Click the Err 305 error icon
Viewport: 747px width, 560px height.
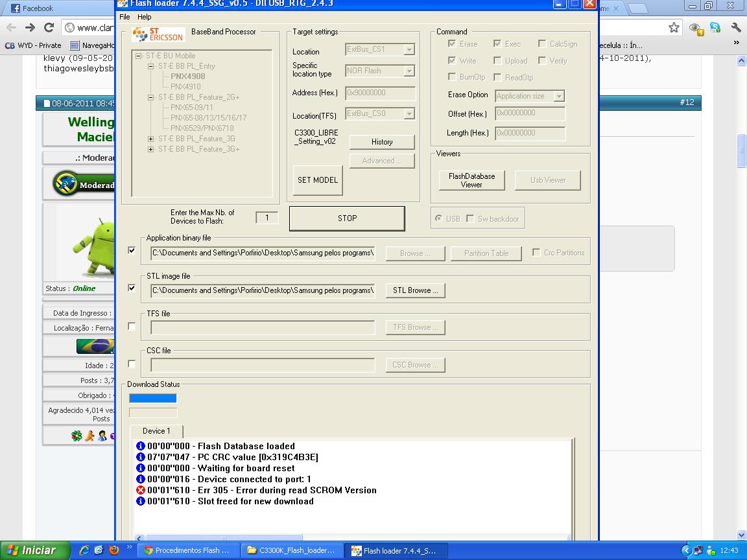tap(141, 490)
